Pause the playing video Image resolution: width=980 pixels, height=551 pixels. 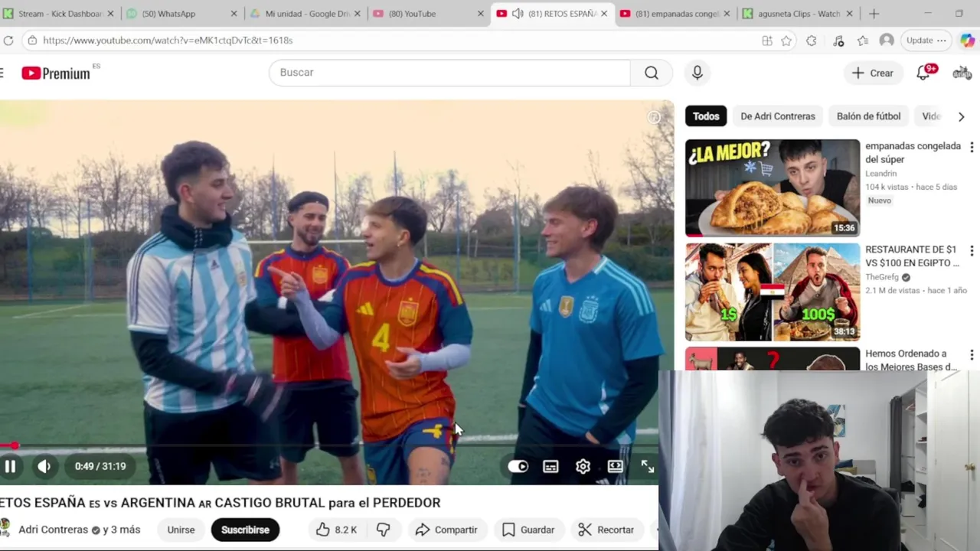10,466
